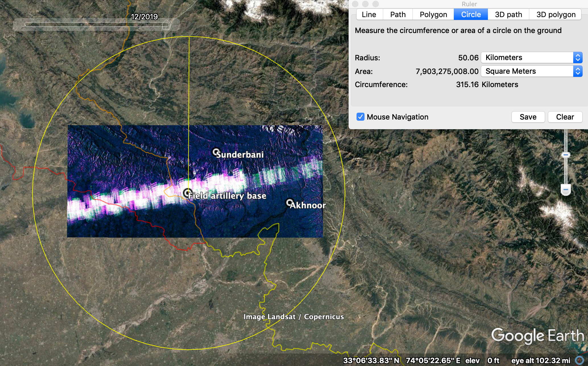Viewport: 588px width, 366px height.
Task: Click the Sunderbani label text
Action: click(240, 155)
